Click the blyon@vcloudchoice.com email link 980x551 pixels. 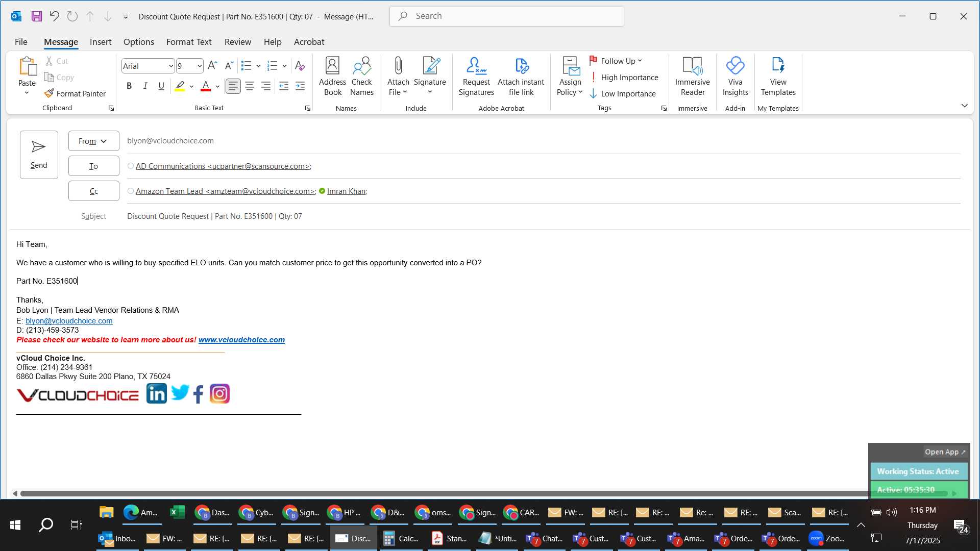tap(69, 321)
